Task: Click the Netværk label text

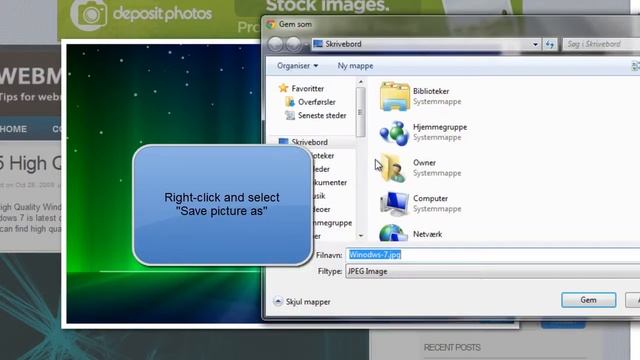Action: coord(427,234)
